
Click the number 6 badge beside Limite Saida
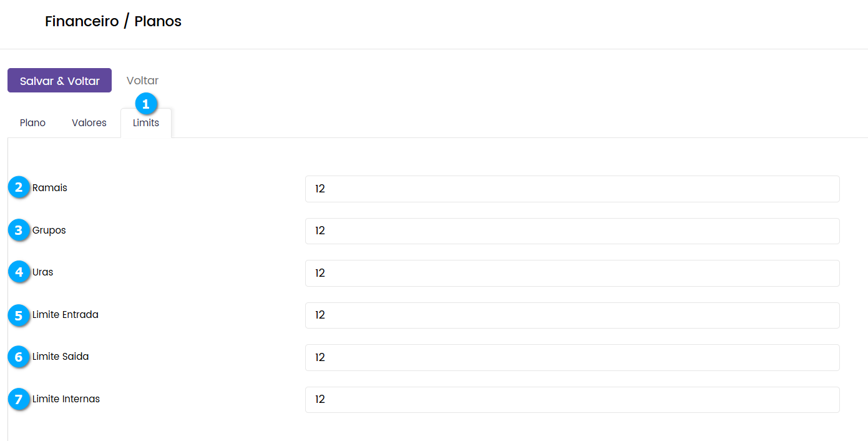(x=19, y=357)
